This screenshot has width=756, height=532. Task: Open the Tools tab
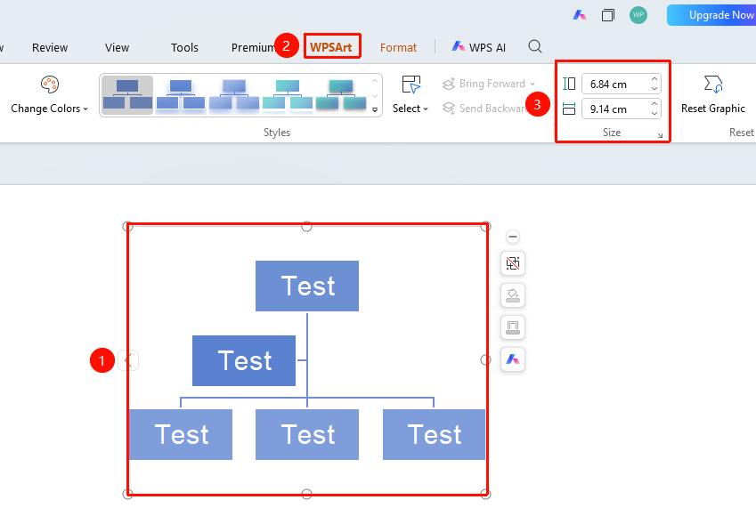click(184, 47)
